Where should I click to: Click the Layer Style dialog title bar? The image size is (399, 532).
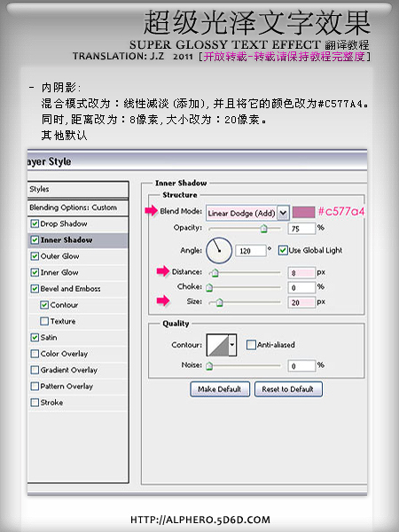coord(197,160)
